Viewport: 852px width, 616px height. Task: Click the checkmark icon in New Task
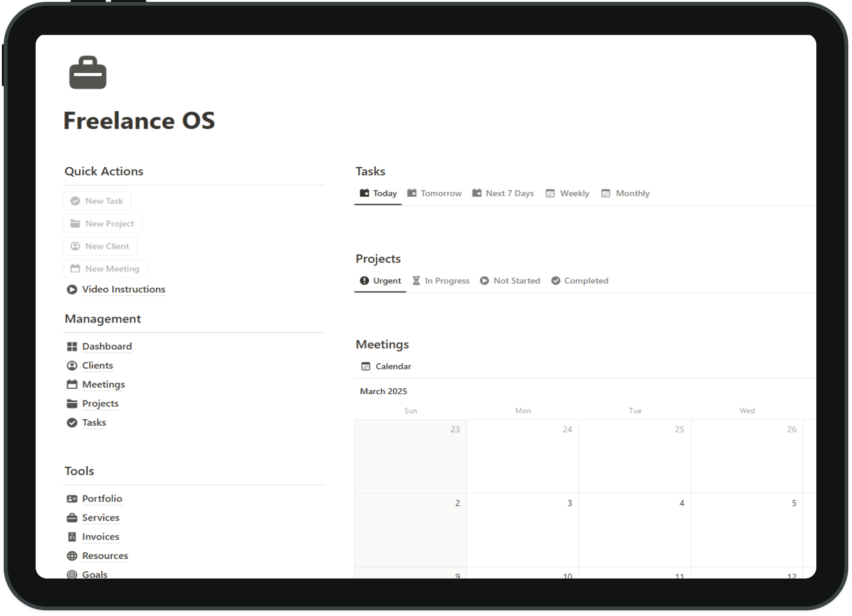click(x=75, y=201)
